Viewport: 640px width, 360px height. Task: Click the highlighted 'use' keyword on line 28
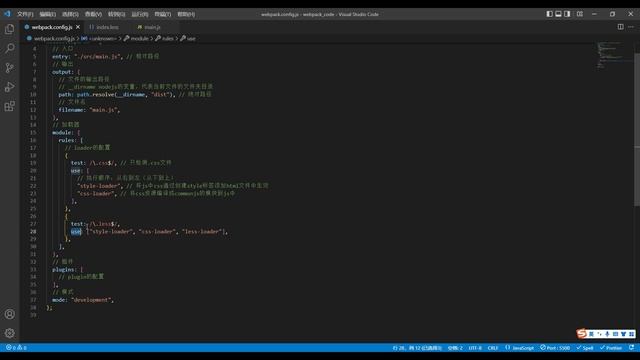point(76,231)
